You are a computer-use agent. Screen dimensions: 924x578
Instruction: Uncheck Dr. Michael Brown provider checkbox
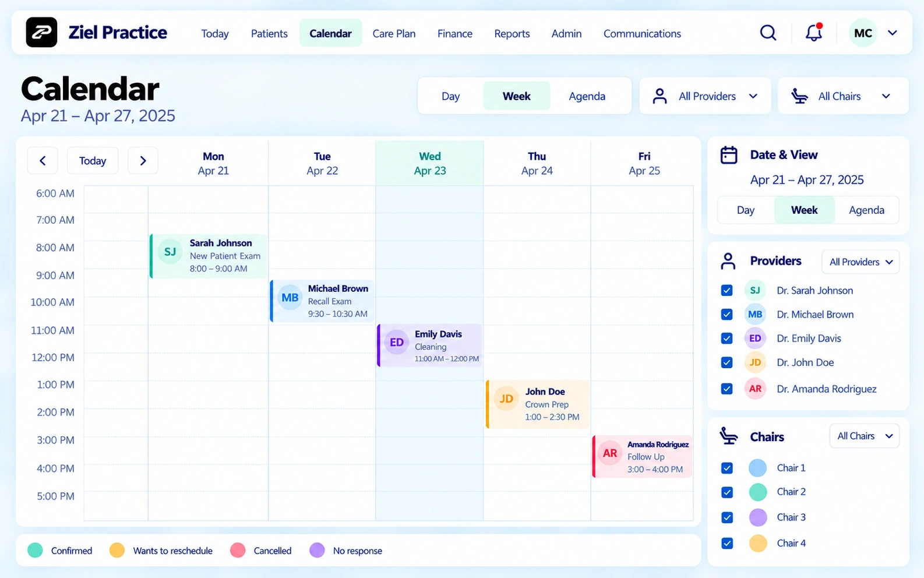point(726,314)
